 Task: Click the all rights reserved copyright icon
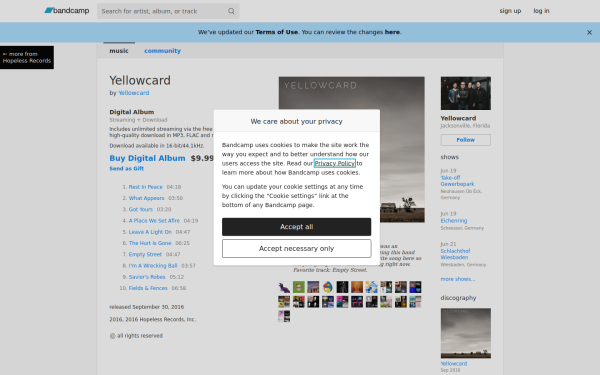click(112, 336)
